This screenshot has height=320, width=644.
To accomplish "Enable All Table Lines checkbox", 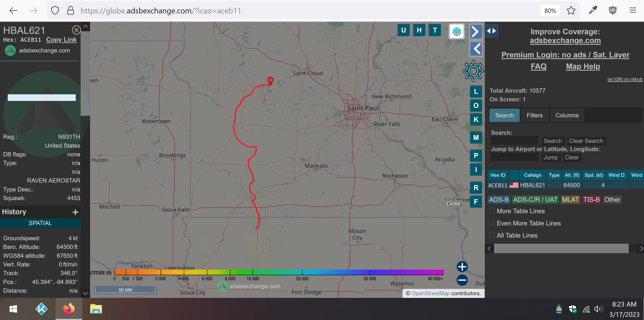I will point(492,235).
